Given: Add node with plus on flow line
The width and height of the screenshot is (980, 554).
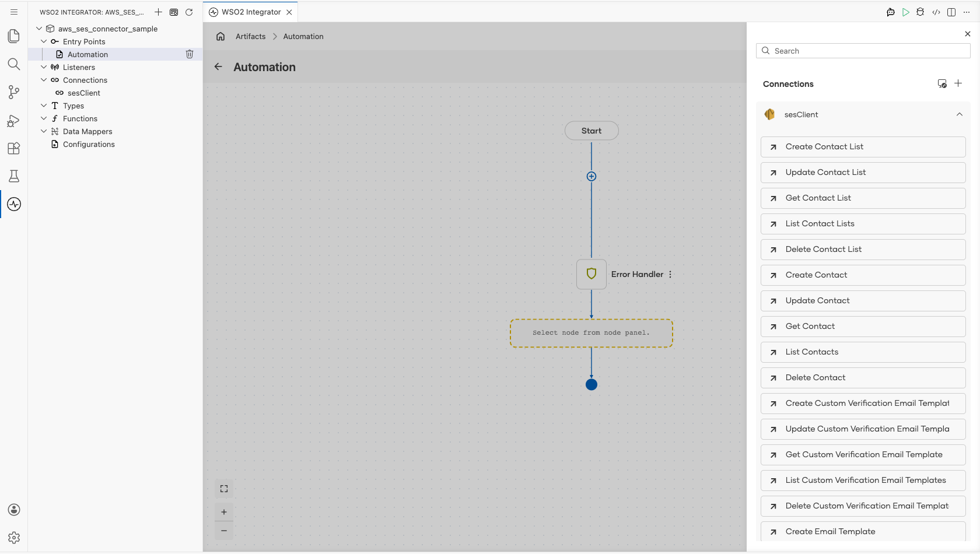Looking at the screenshot, I should (591, 176).
